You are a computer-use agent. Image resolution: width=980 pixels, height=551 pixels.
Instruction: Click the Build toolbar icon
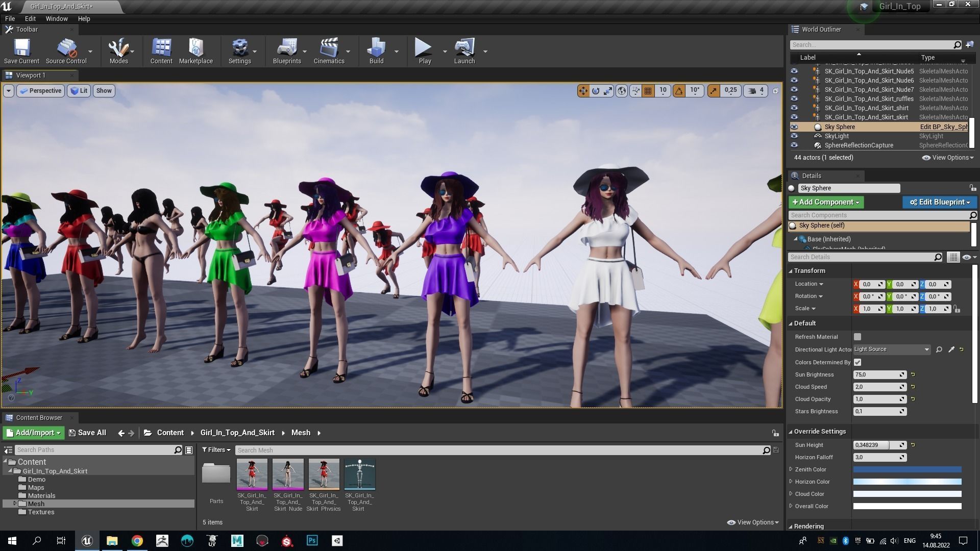click(376, 48)
